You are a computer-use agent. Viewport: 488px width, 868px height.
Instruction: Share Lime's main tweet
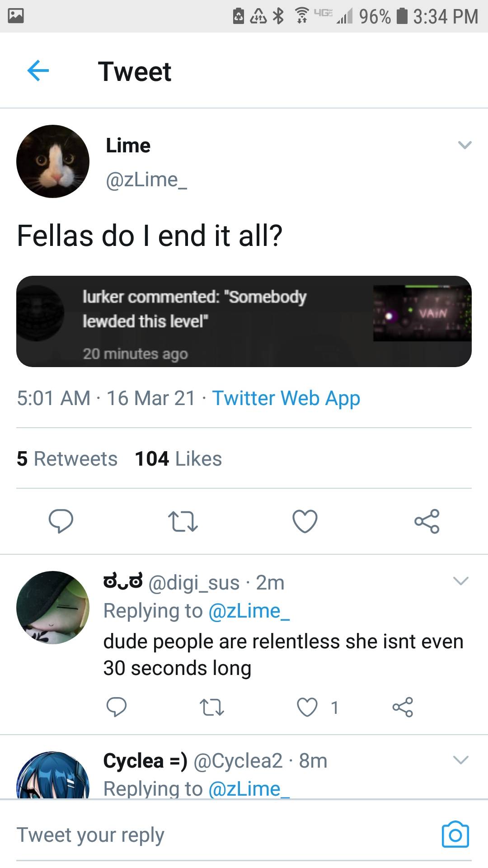[427, 521]
